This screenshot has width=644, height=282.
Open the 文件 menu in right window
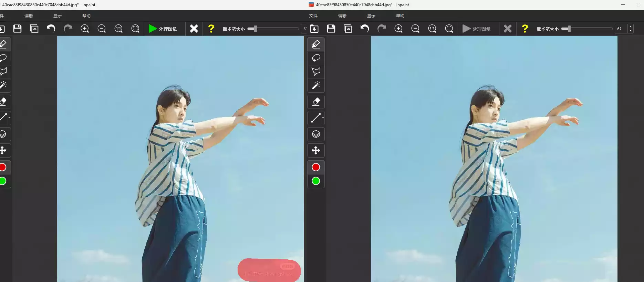(313, 16)
